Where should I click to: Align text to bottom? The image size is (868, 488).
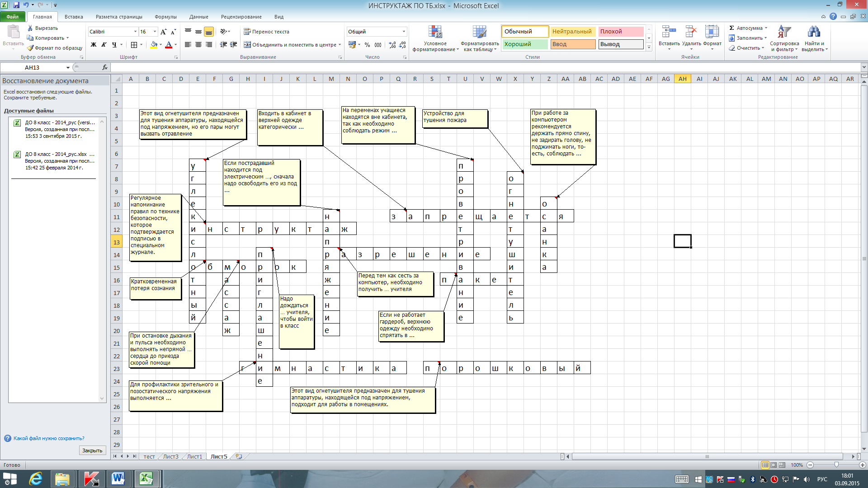(209, 32)
